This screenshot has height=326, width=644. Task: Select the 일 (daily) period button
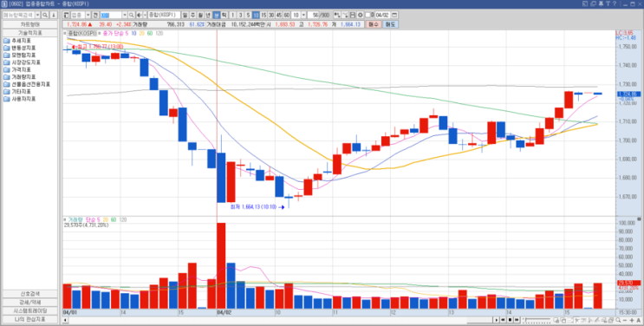pyautogui.click(x=185, y=15)
